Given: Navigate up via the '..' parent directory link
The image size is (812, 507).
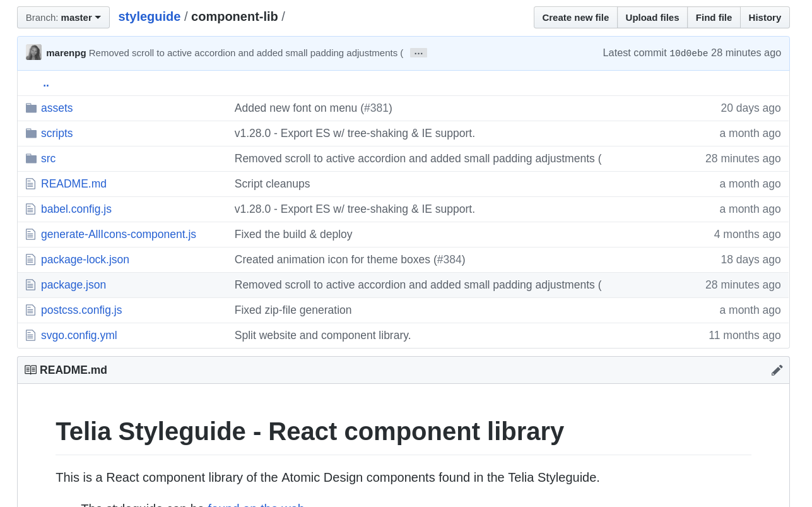Looking at the screenshot, I should (46, 83).
